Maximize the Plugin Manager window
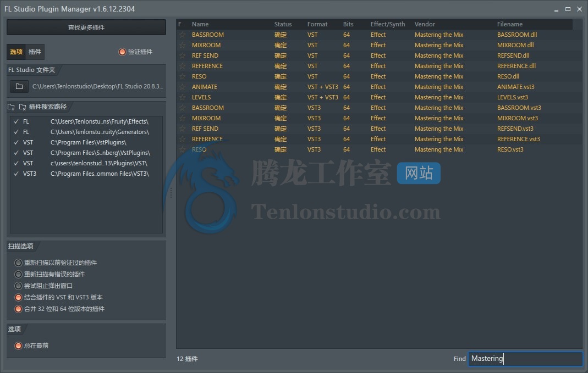 568,9
